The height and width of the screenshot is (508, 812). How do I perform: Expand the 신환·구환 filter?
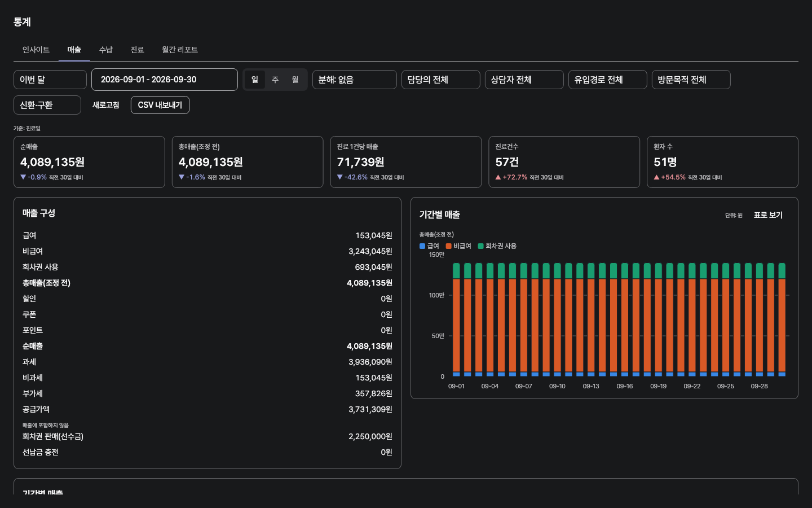[x=47, y=105]
